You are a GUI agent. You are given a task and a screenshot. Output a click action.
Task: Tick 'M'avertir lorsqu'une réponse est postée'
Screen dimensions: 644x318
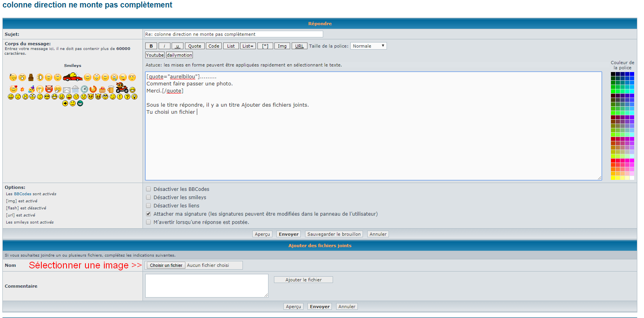pyautogui.click(x=148, y=222)
